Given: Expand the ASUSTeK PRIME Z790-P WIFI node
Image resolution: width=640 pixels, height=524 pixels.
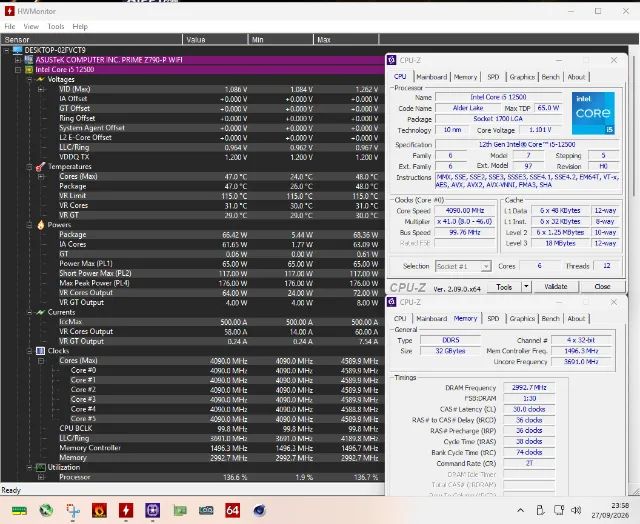Looking at the screenshot, I should pos(18,60).
